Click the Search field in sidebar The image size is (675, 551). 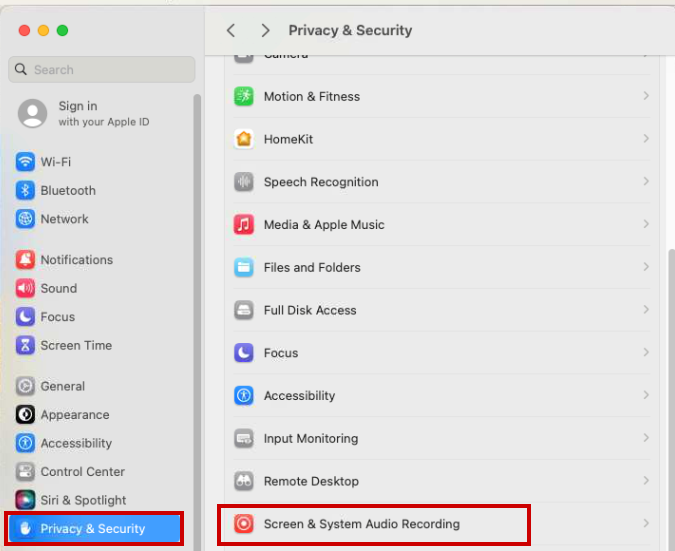pyautogui.click(x=102, y=70)
